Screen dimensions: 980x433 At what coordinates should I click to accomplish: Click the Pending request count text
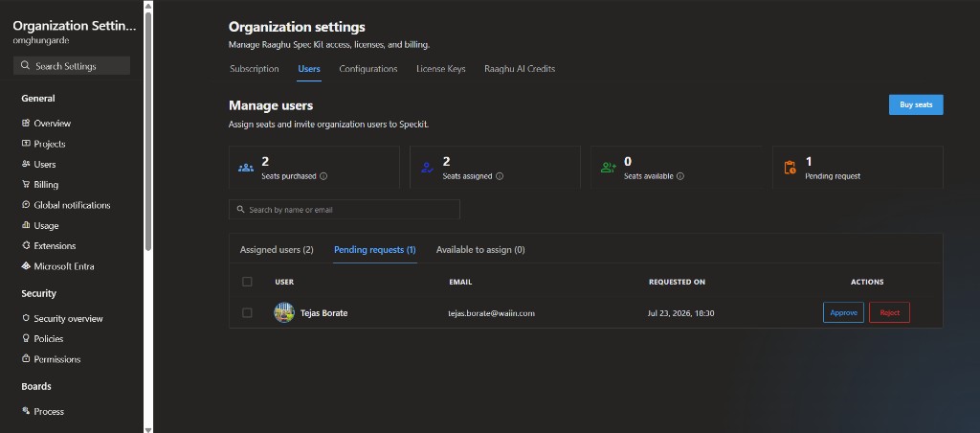coord(809,162)
